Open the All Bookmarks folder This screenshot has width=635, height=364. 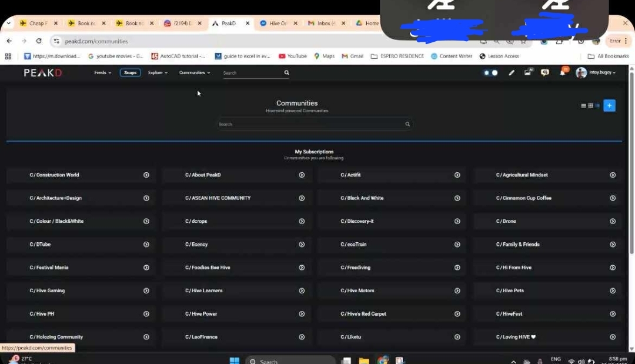[x=609, y=56]
